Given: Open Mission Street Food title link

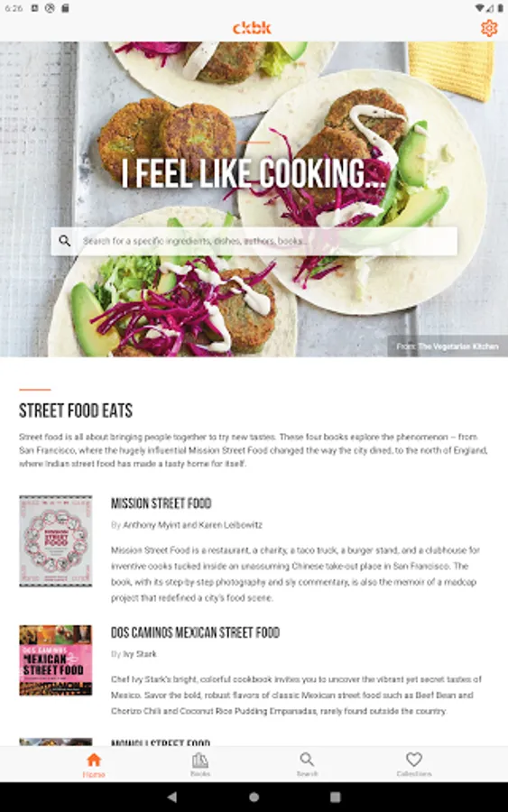Looking at the screenshot, I should [161, 503].
